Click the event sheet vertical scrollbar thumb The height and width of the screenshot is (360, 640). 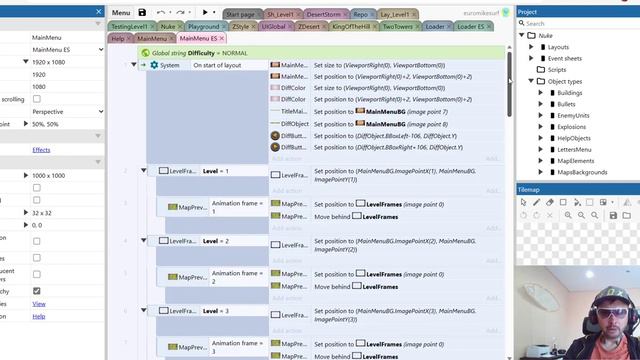[x=509, y=84]
